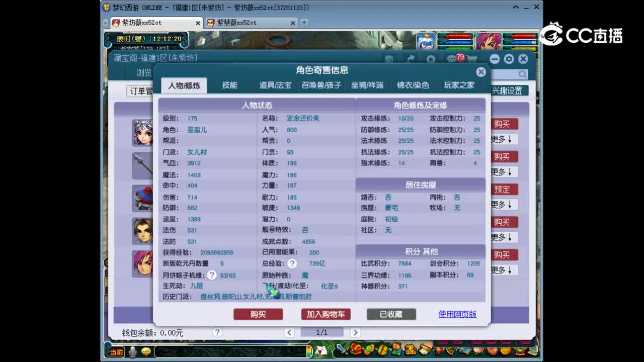Go to next page arrow
644x362 pixels.
(x=355, y=332)
